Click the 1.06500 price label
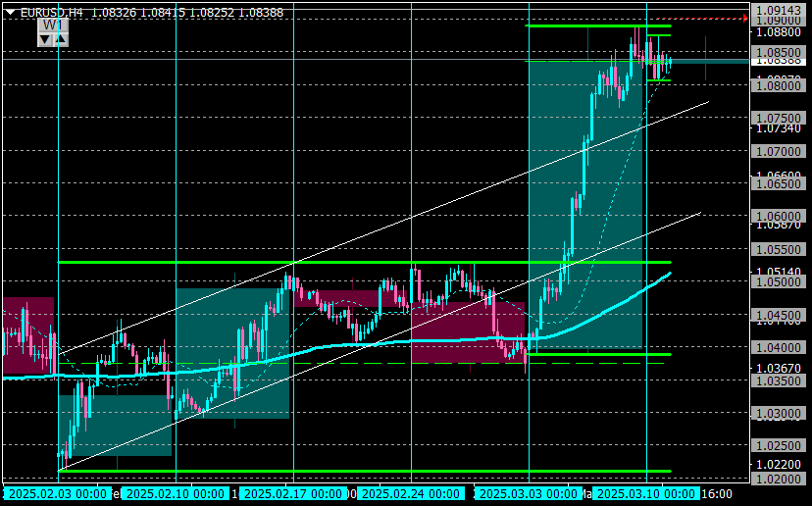Image resolution: width=812 pixels, height=506 pixels. pyautogui.click(x=779, y=183)
